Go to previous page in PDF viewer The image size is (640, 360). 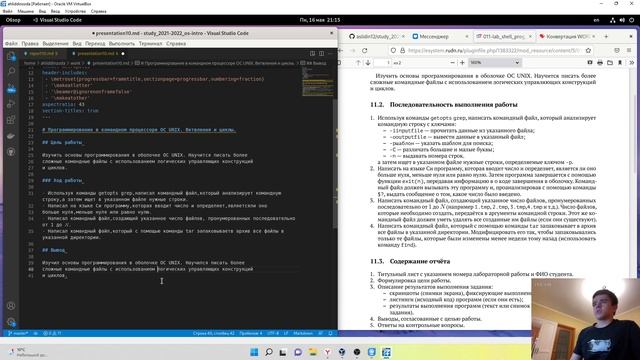click(x=358, y=63)
